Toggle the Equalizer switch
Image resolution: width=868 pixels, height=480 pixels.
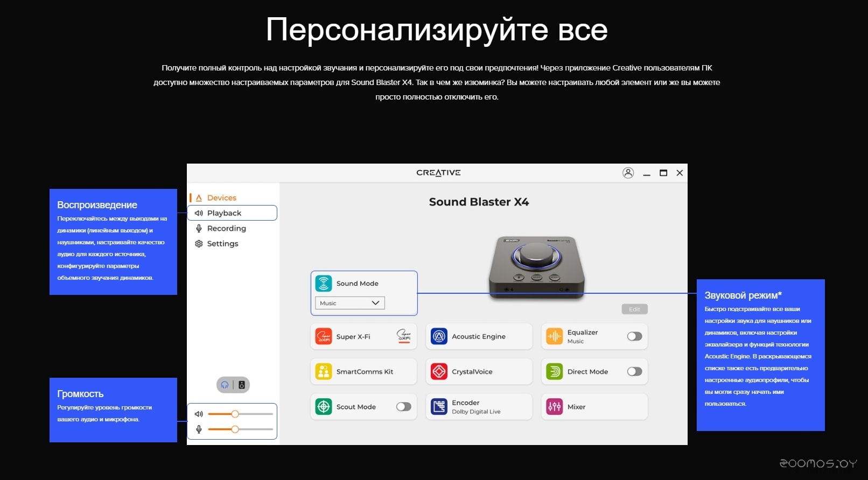634,336
